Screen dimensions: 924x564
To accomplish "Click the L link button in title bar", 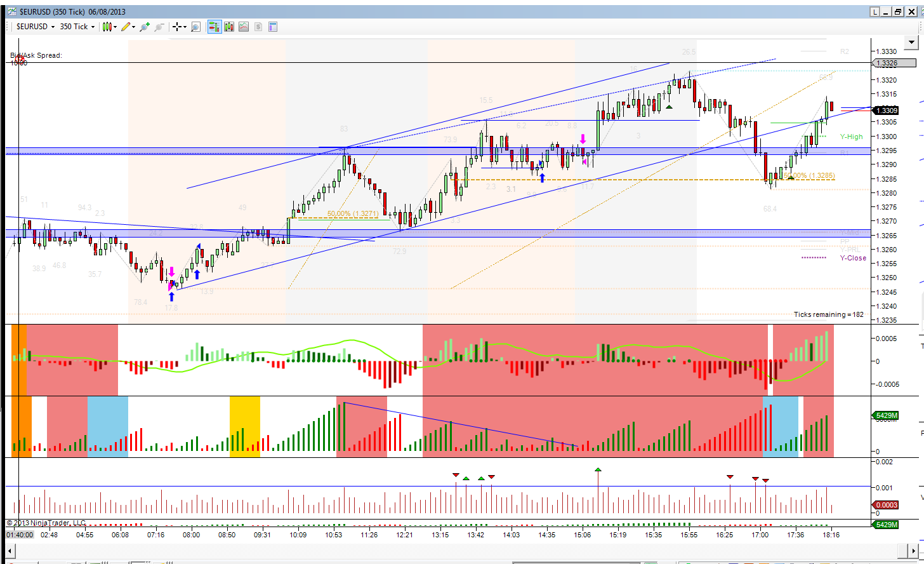I will point(875,11).
